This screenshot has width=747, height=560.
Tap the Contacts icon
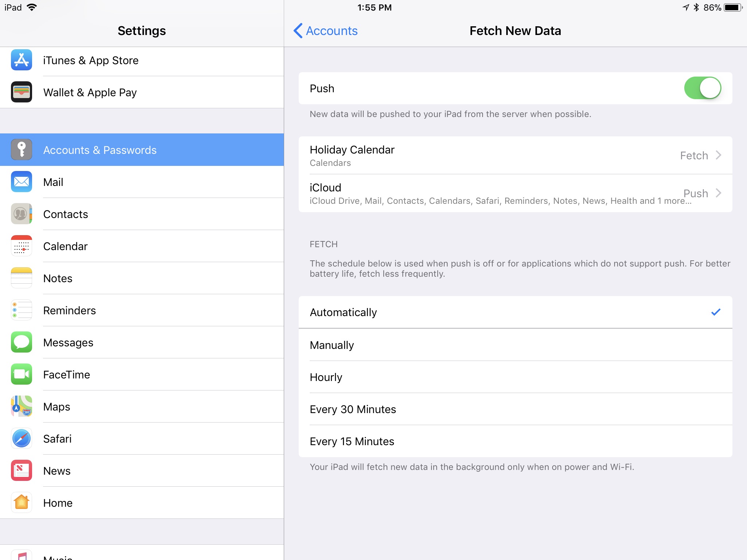pos(22,214)
